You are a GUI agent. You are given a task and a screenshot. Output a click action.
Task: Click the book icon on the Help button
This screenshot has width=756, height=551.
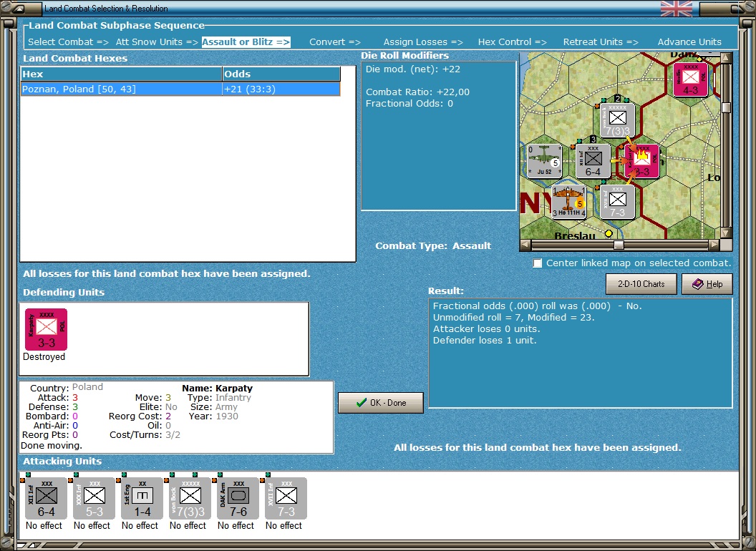(698, 284)
